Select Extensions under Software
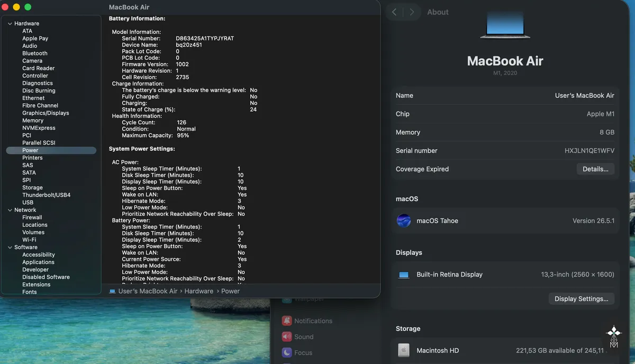 [x=37, y=284]
